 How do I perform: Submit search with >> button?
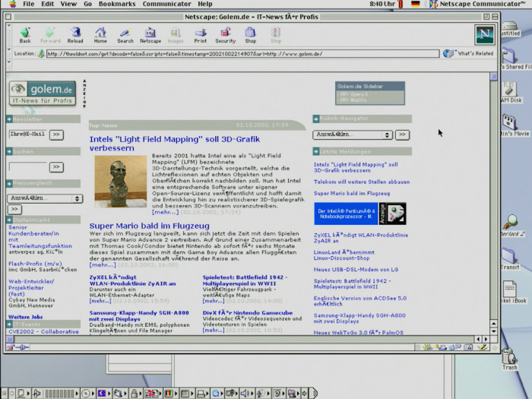tap(56, 167)
